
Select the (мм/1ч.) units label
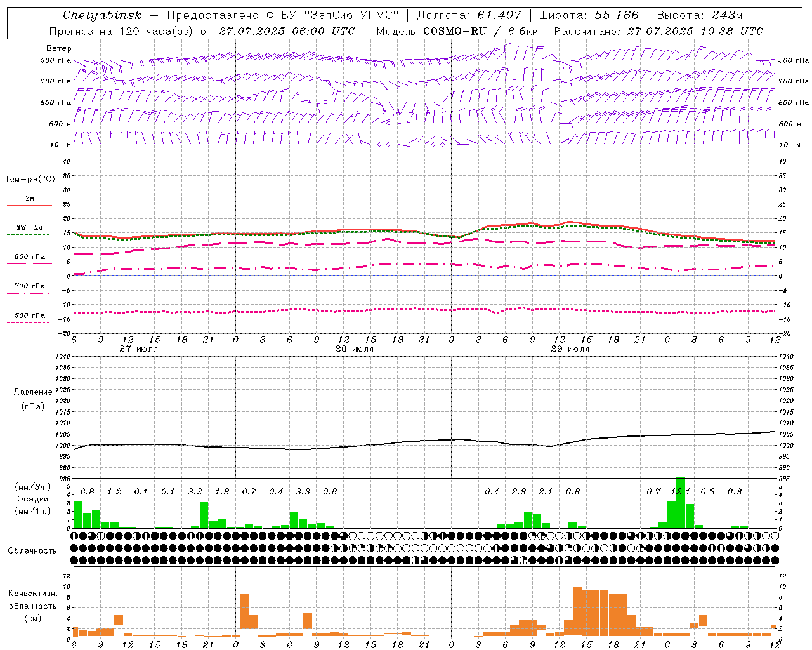point(32,511)
